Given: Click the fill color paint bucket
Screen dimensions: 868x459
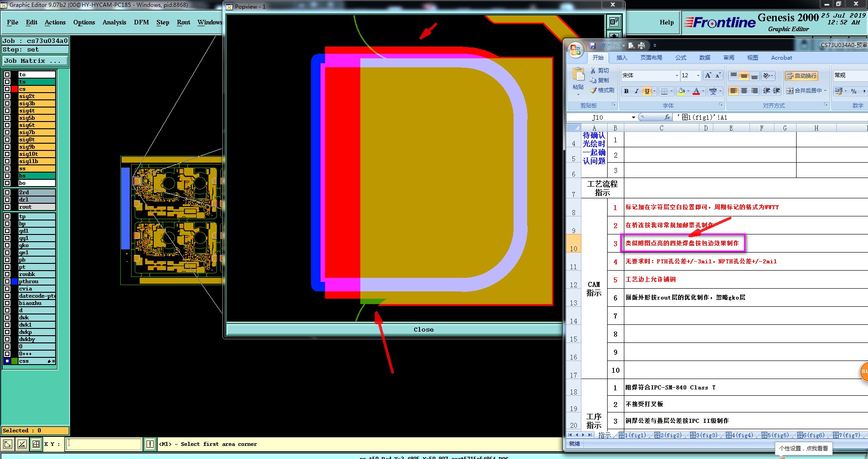Looking at the screenshot, I should (681, 91).
